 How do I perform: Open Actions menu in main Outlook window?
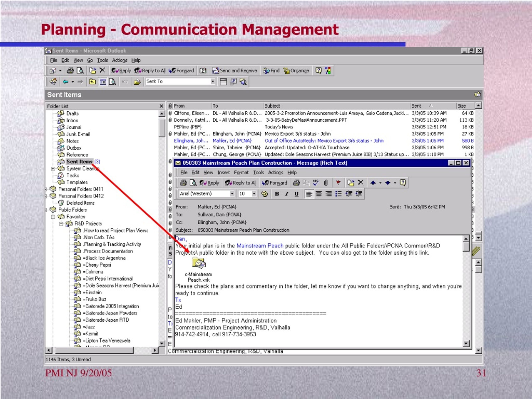pos(119,60)
